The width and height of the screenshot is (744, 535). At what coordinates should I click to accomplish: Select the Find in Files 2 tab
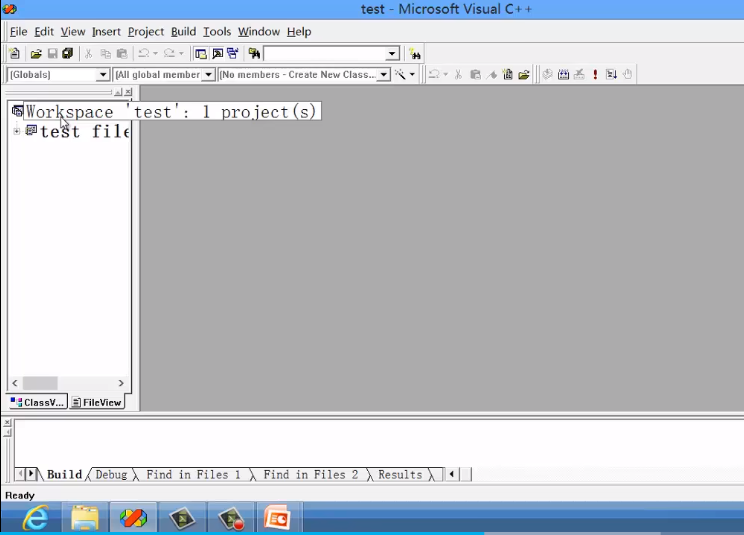[x=311, y=475]
